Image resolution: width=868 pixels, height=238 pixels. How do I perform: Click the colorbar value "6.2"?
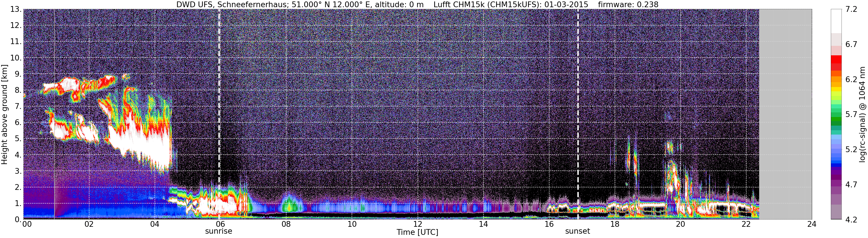click(x=851, y=80)
